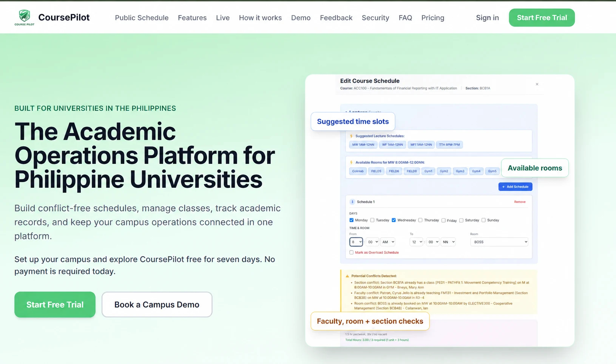Check Mark as Overload Schedule

(x=352, y=252)
